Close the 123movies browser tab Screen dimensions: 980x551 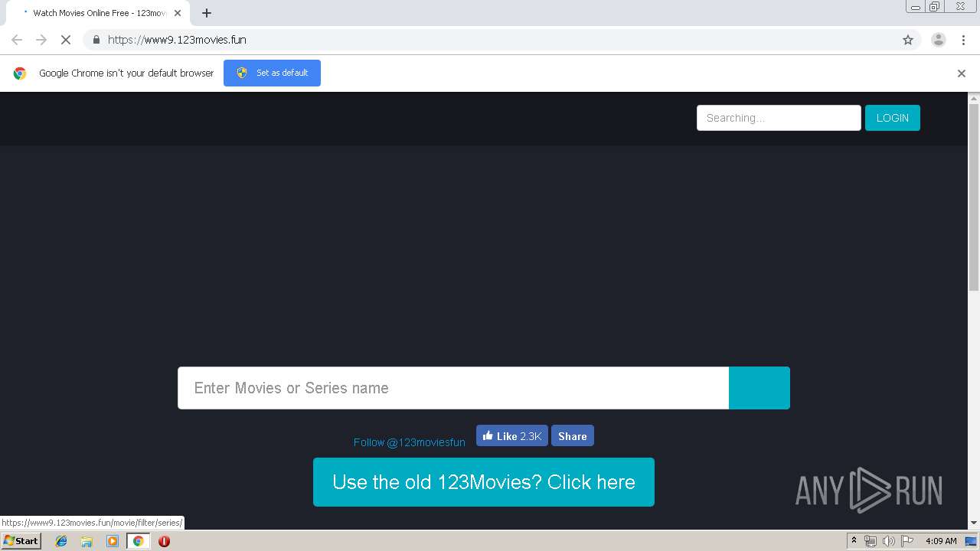click(x=178, y=13)
